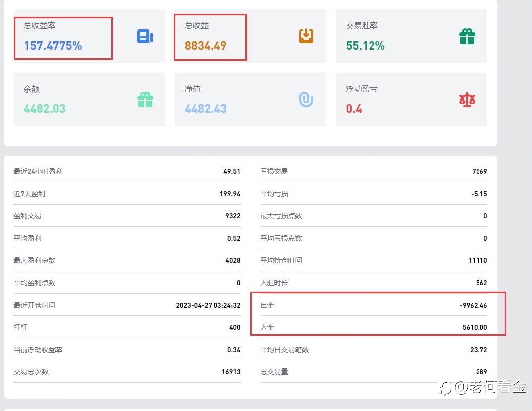Click the 最近开仓时间 timestamp value
532x411 pixels.
pos(208,305)
